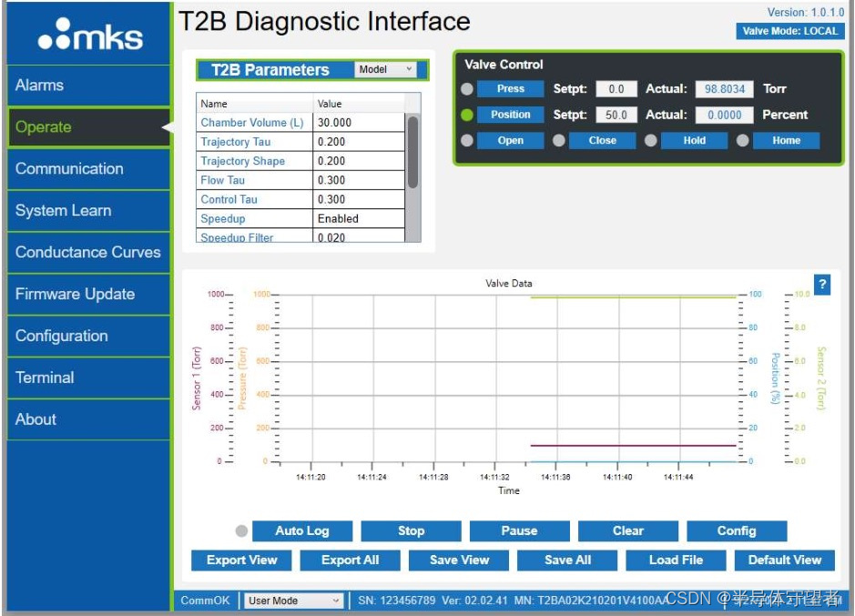
Task: Click Export View button
Action: (241, 560)
